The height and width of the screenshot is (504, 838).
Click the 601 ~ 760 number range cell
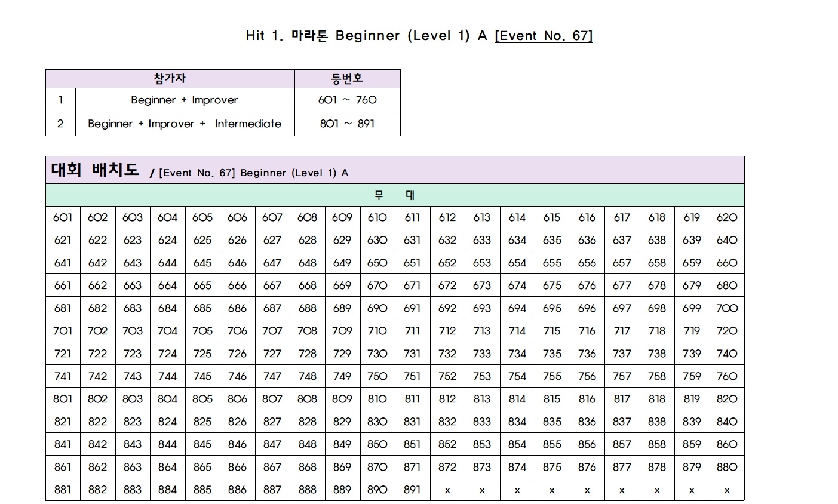[x=347, y=100]
